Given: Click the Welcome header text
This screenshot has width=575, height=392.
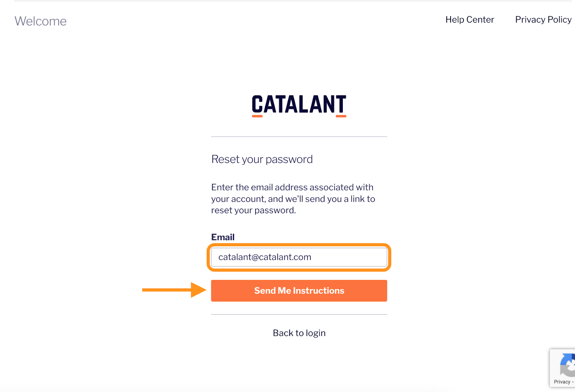Looking at the screenshot, I should (41, 21).
